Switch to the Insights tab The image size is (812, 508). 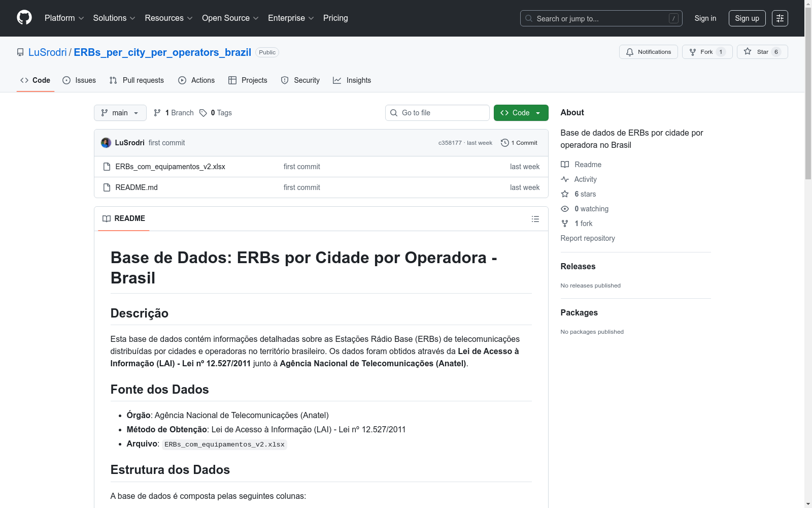pyautogui.click(x=352, y=80)
